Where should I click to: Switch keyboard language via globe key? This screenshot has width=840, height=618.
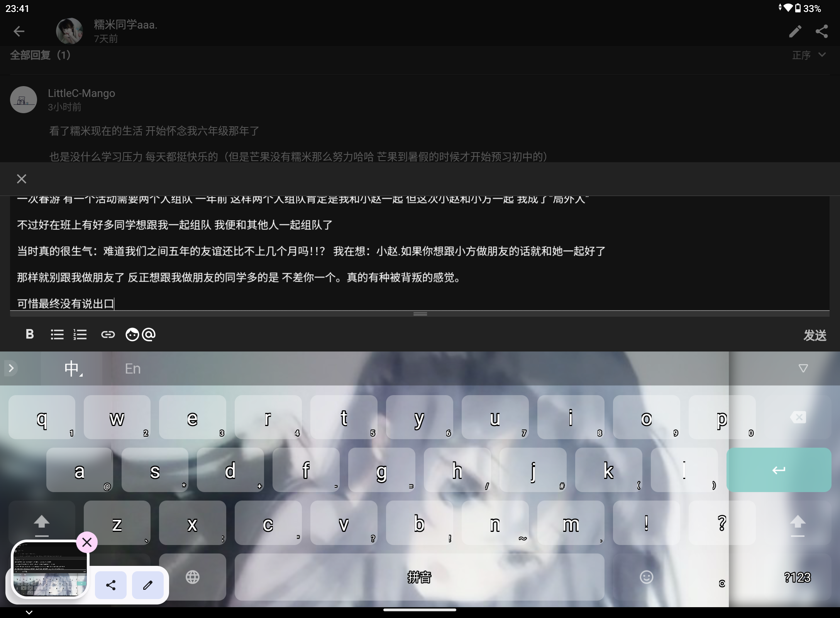(192, 577)
